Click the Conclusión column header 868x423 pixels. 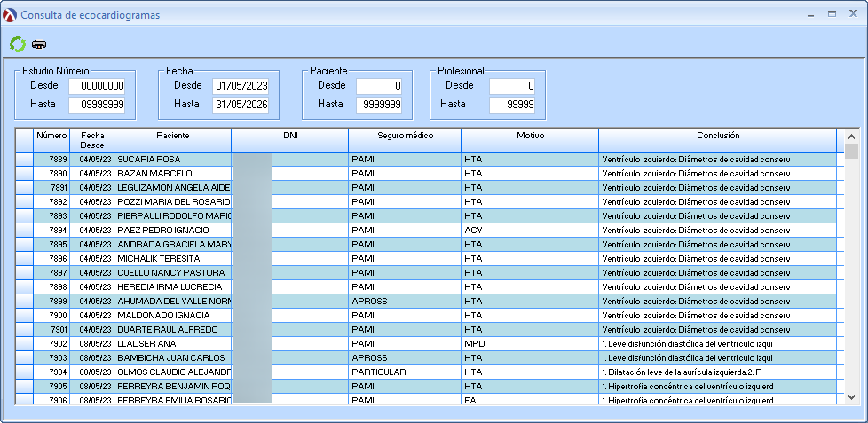(717, 140)
